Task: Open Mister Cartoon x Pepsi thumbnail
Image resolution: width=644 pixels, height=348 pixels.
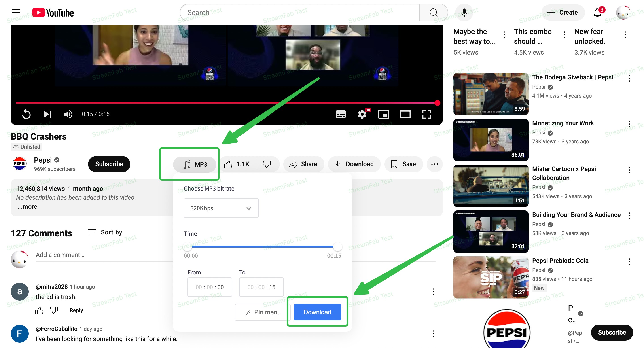Action: [x=491, y=186]
